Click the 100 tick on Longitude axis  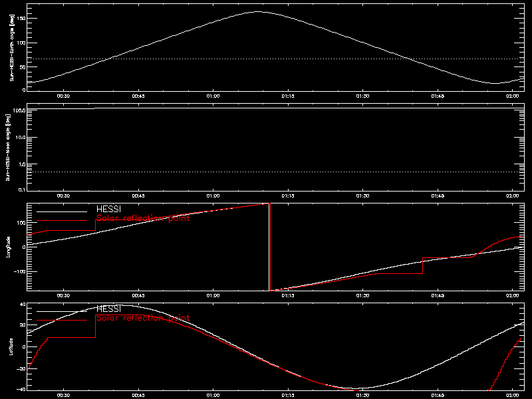coord(21,223)
